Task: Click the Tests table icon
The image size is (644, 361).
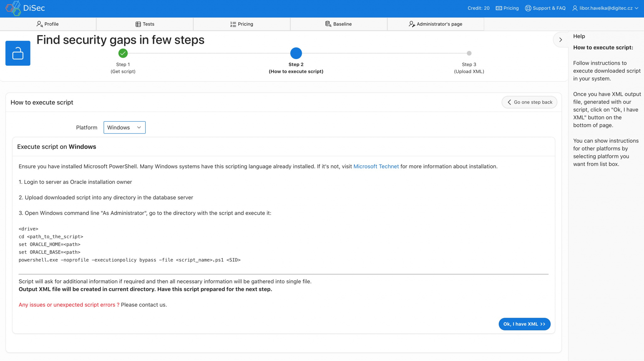Action: [138, 24]
